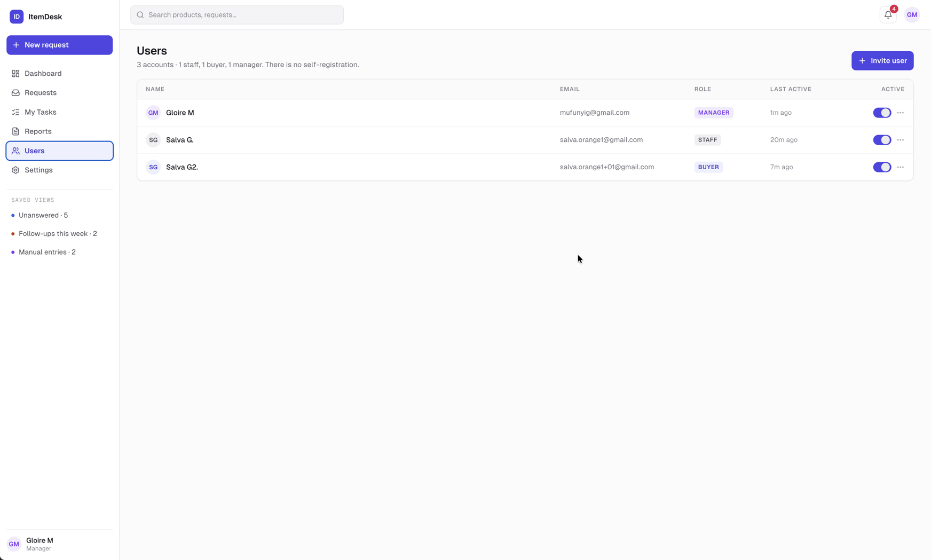Viewport: 931px width, 560px height.
Task: Click the name Salva G2.
Action: [x=182, y=167]
